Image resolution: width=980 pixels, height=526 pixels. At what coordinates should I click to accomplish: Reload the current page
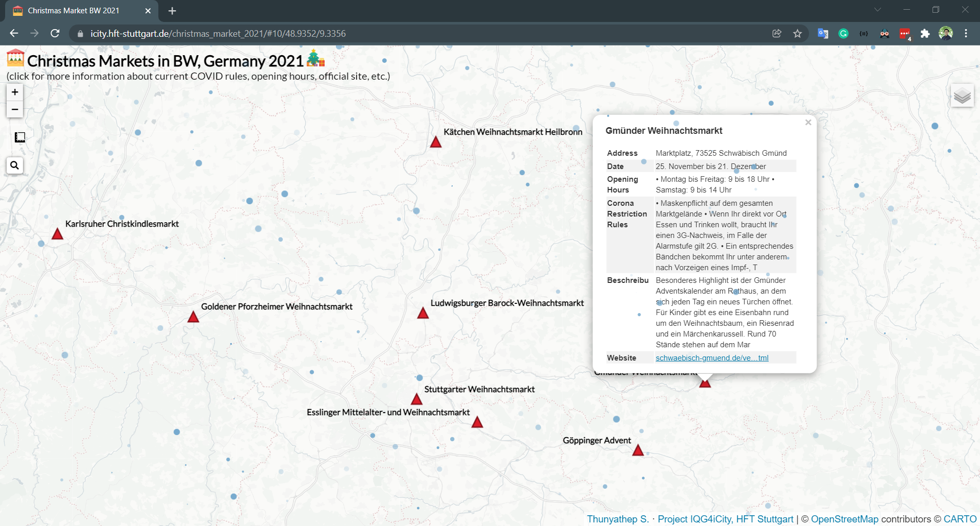coord(55,33)
